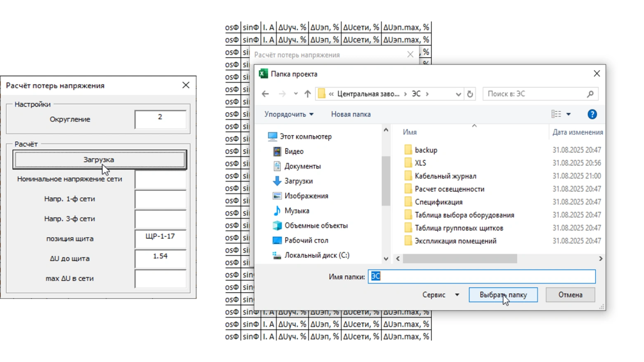Click the Округление value field
The height and width of the screenshot is (362, 644).
[x=160, y=119]
